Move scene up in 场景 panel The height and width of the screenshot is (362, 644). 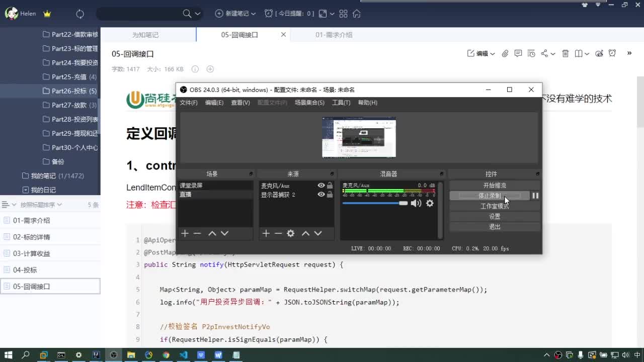[212, 233]
